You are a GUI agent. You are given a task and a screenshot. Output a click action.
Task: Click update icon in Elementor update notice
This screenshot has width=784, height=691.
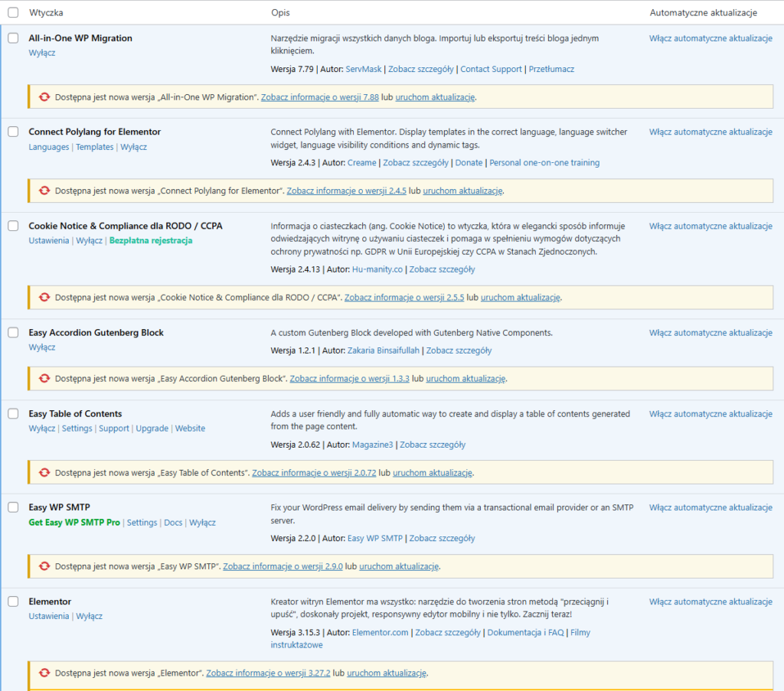coord(44,673)
